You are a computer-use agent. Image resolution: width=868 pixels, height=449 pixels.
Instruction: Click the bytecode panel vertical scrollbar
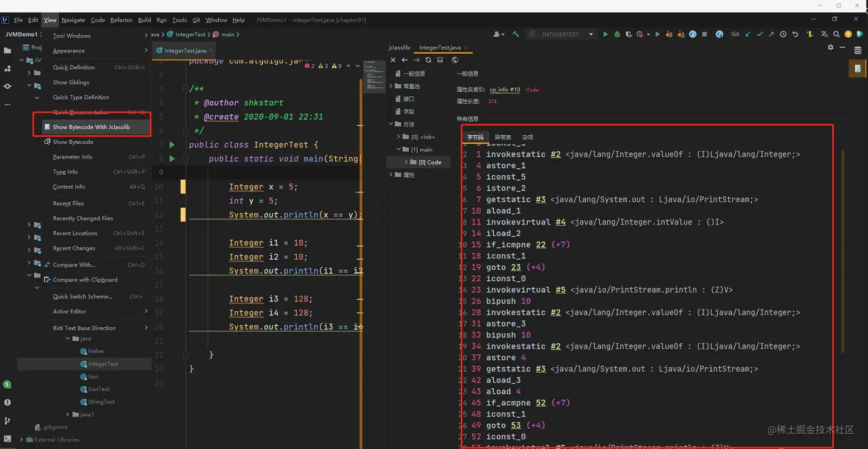click(843, 252)
